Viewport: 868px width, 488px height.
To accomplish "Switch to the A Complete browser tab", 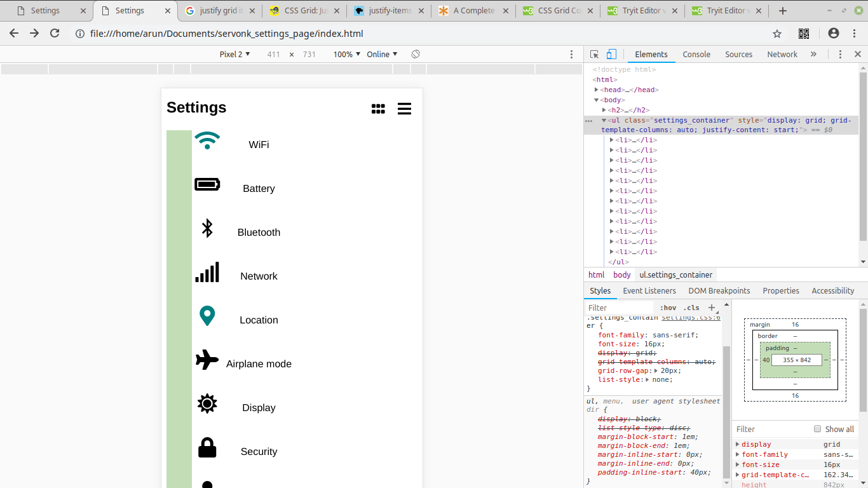I will (474, 11).
